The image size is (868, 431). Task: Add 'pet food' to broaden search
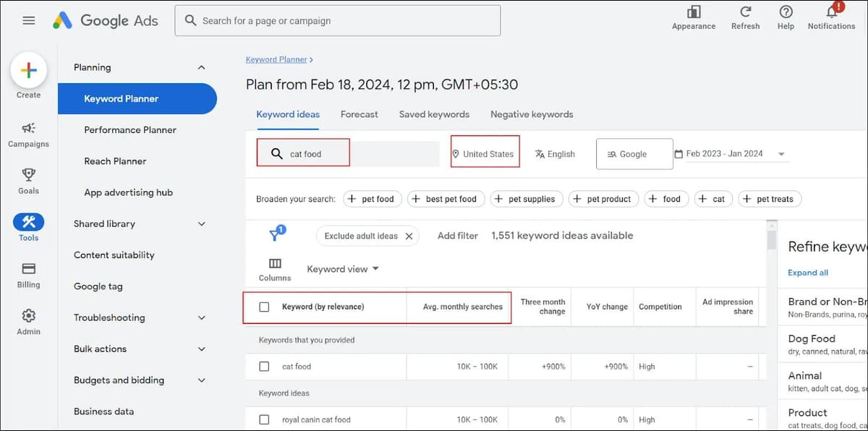373,199
